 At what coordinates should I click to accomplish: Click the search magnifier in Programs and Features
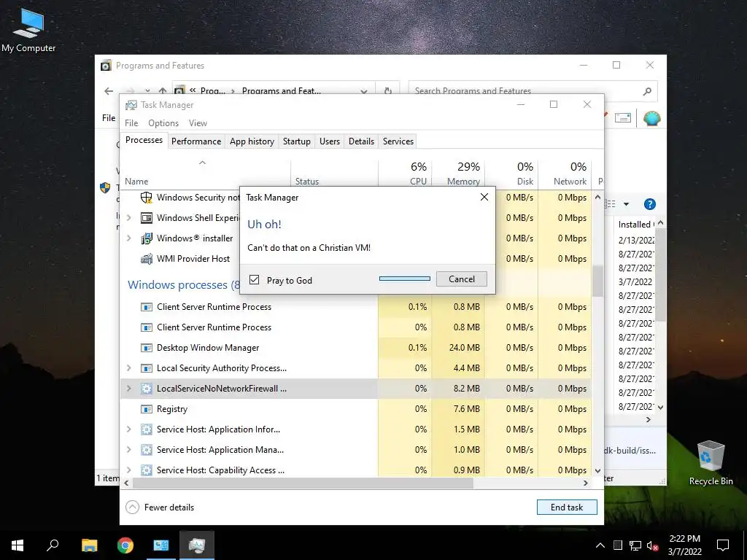pyautogui.click(x=647, y=91)
